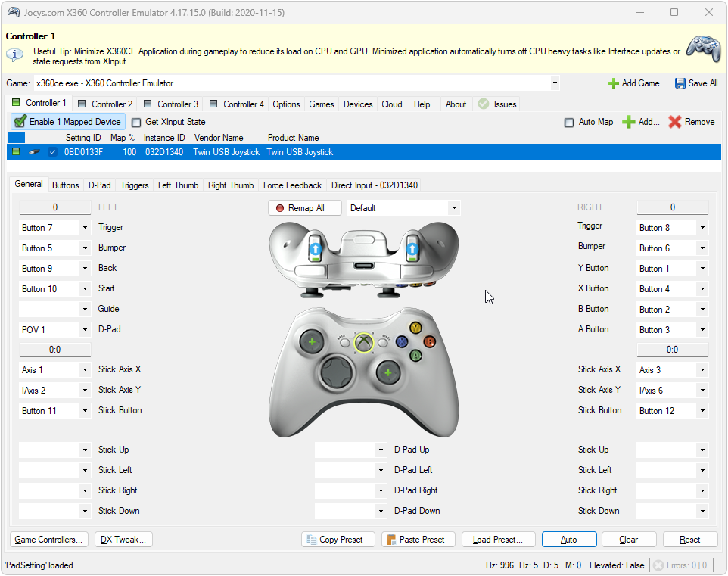The height and width of the screenshot is (576, 728).
Task: Uncheck the device row checkbox for 0BD0133F
Action: (52, 152)
